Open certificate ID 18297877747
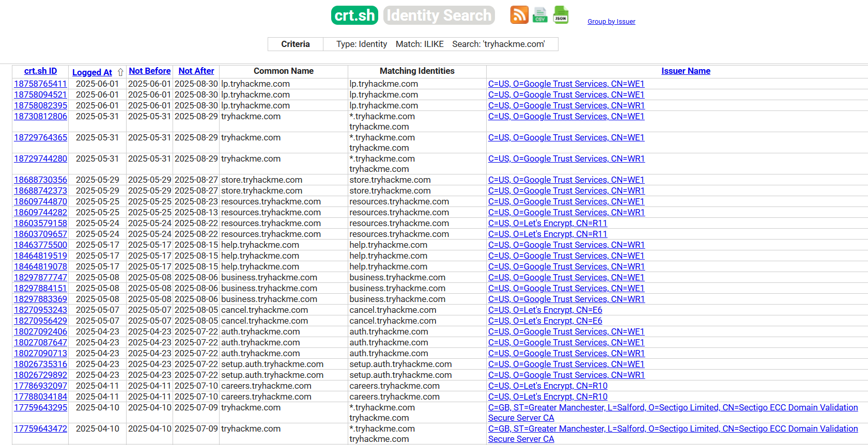Screen dimensions: 868x445 click(x=40, y=277)
